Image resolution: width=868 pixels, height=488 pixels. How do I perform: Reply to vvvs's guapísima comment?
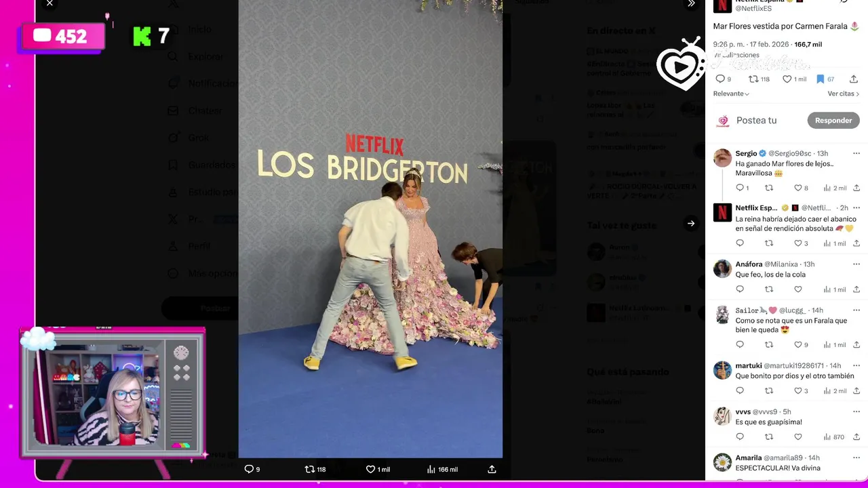tap(740, 437)
